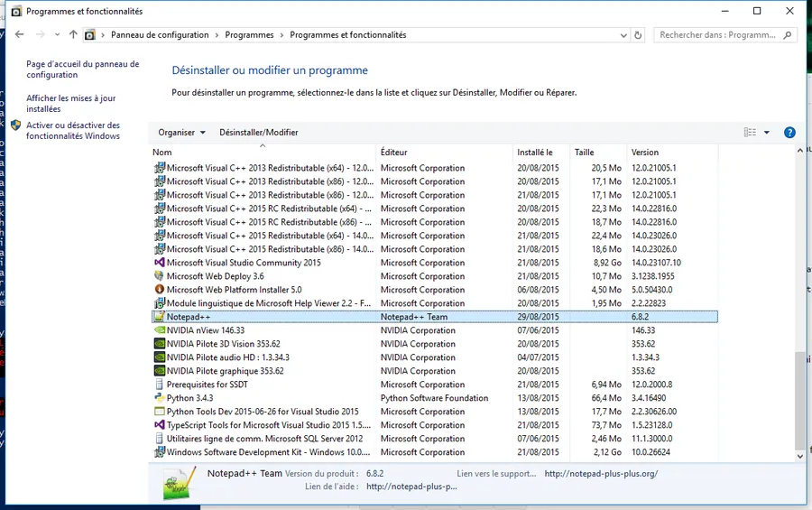
Task: Click Programmes et fonctionnalités breadcrumb
Action: [348, 34]
